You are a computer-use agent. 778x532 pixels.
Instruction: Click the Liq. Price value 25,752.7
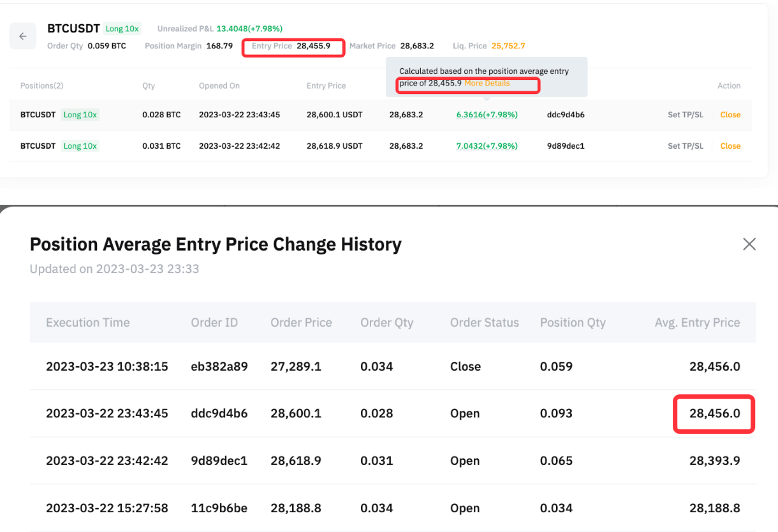tap(508, 46)
